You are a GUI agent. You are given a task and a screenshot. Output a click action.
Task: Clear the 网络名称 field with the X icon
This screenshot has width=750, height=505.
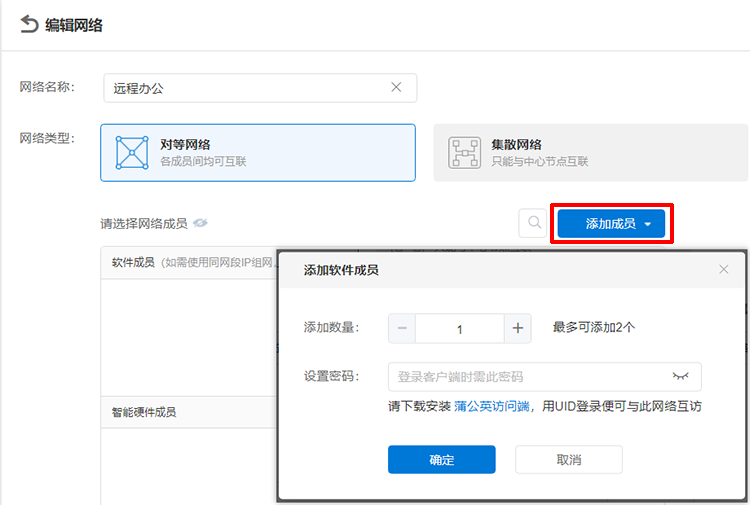[x=396, y=87]
